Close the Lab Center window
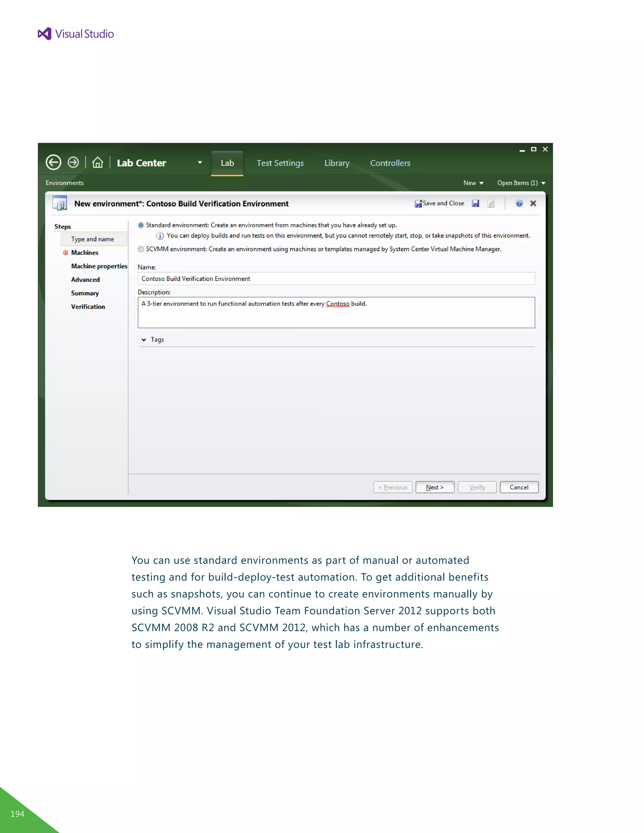Image resolution: width=644 pixels, height=833 pixels. coord(545,149)
